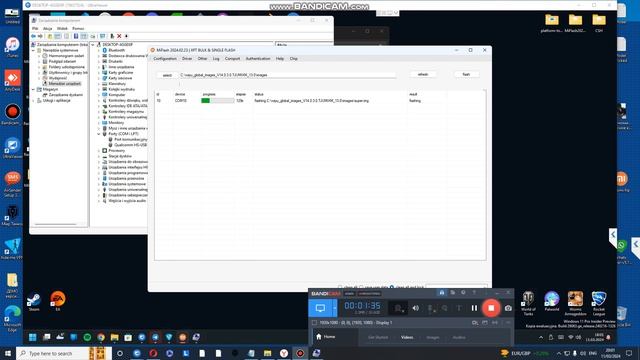
Task: Collapse the Porty (COM i LPT) category
Action: click(x=99, y=134)
